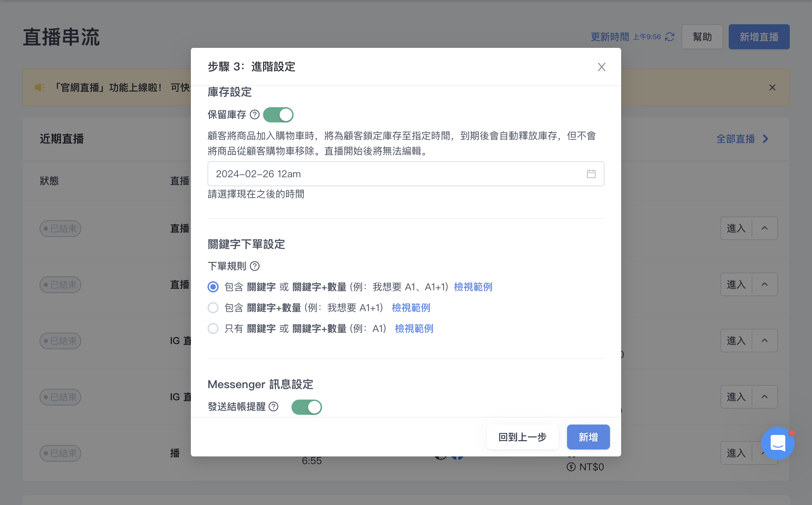Select 只有 關鍵字 或 關鍵字+數量 radio option

213,328
